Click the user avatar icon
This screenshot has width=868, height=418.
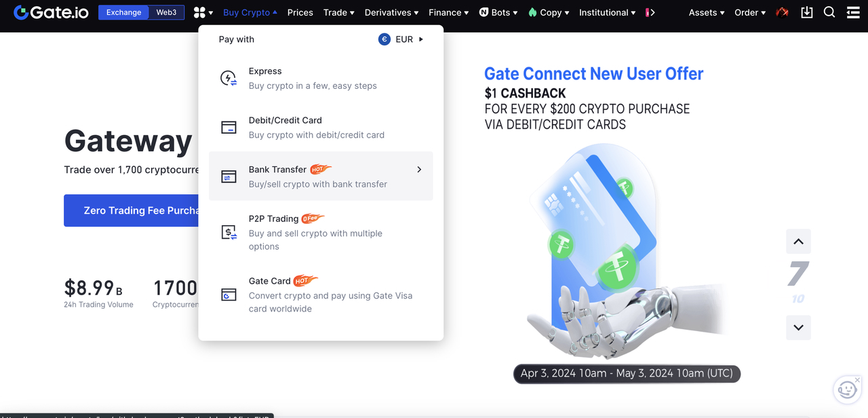(x=783, y=12)
